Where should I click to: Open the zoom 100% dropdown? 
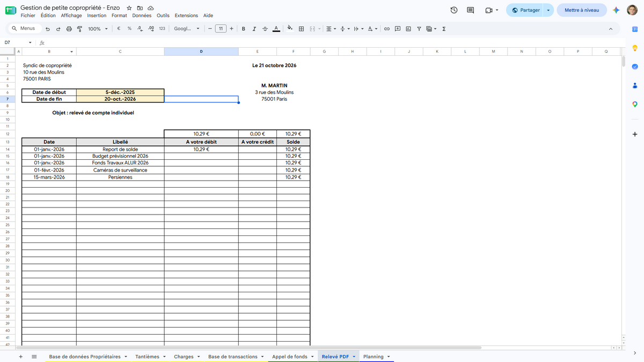(x=98, y=28)
